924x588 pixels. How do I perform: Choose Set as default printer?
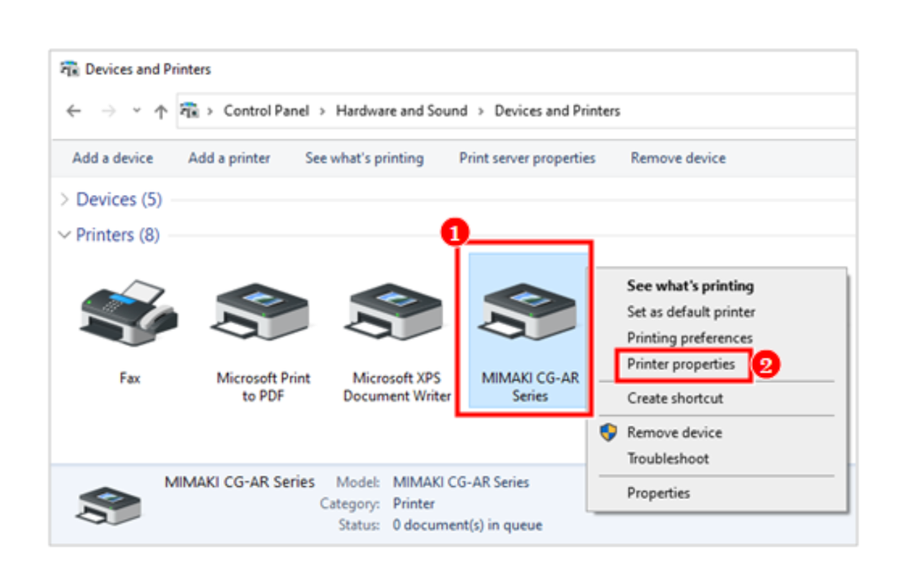[x=692, y=312]
